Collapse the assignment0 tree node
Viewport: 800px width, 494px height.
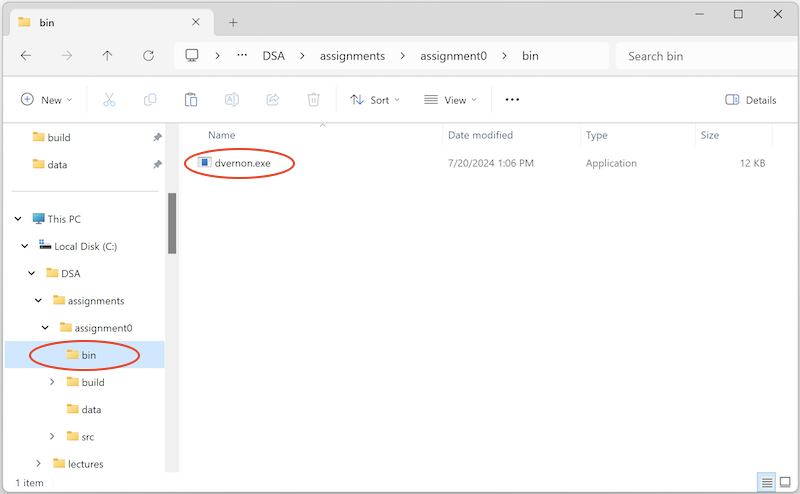coord(46,328)
